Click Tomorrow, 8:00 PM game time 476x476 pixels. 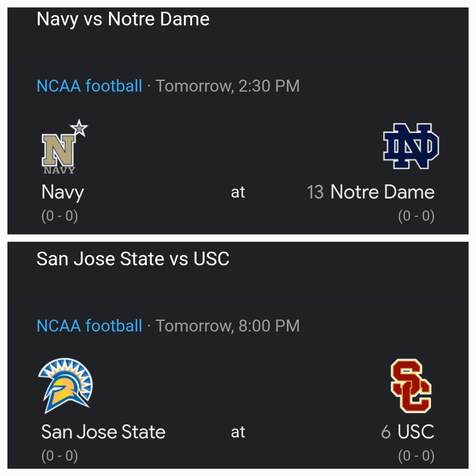(227, 326)
